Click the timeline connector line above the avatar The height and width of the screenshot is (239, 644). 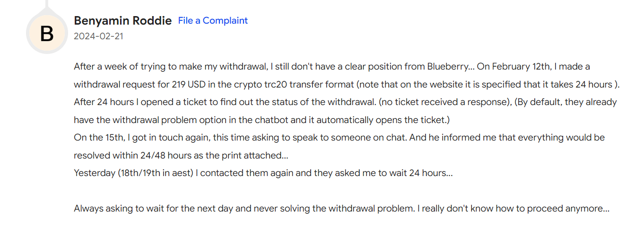tap(46, 5)
